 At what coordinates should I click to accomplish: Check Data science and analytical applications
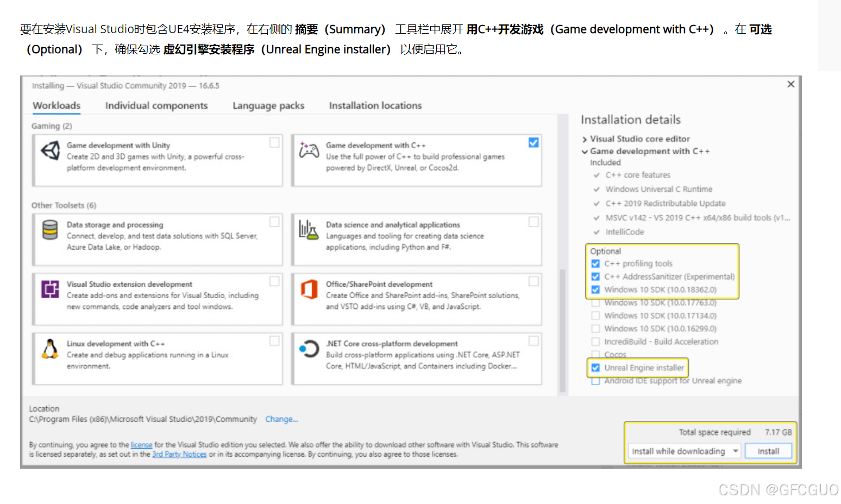[534, 222]
